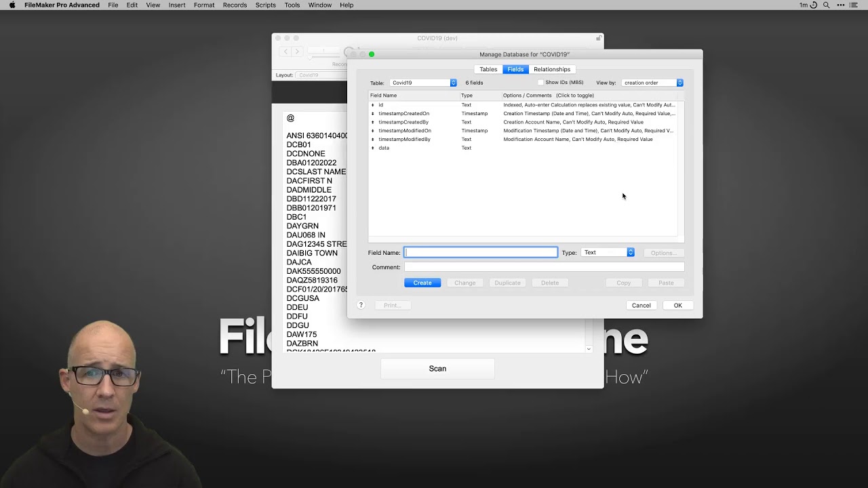Click the Delete button
Viewport: 868px width, 488px height.
pos(550,283)
